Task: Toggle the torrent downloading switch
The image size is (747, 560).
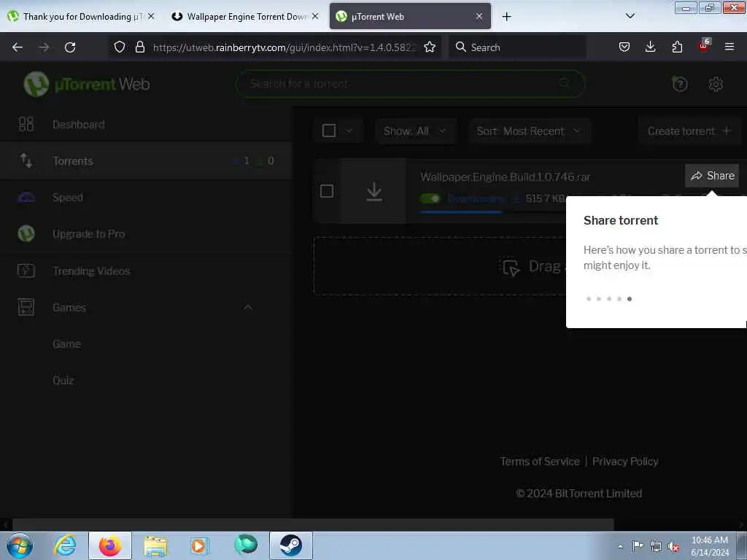Action: (430, 198)
